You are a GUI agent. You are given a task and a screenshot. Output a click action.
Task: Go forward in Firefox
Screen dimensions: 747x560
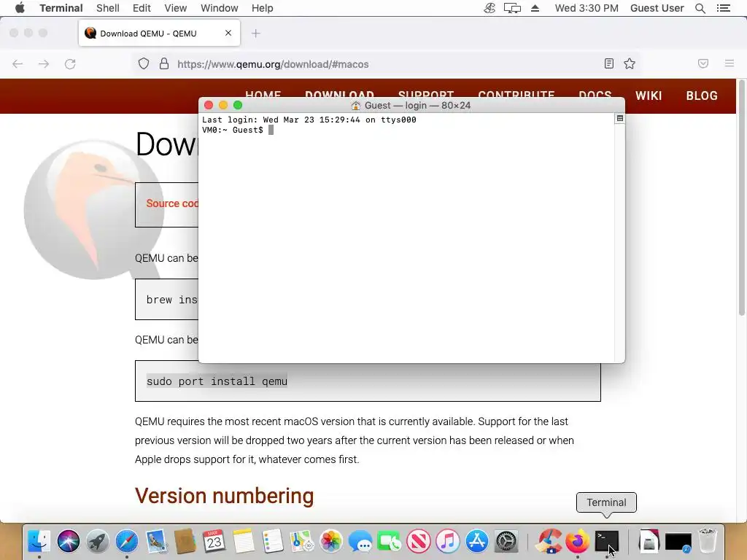pyautogui.click(x=44, y=64)
